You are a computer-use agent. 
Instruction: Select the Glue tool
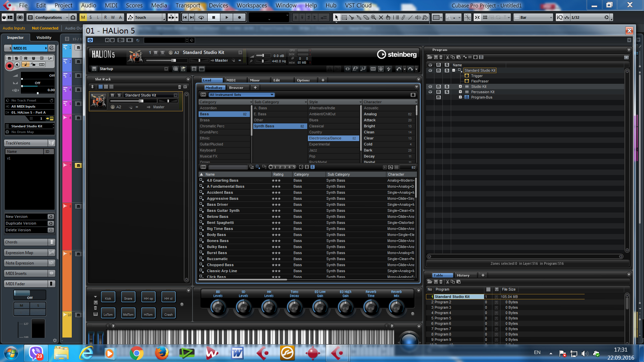tap(359, 17)
